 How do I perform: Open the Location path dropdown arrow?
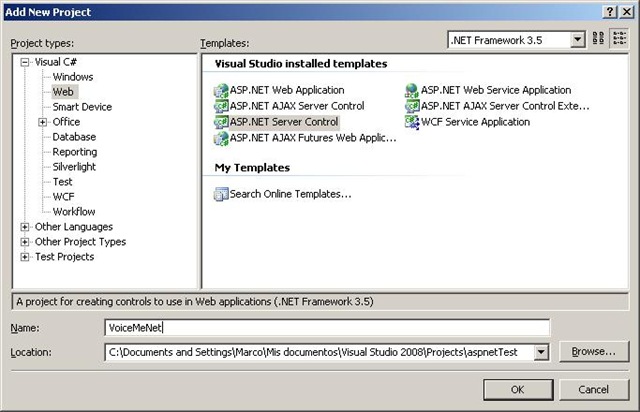click(541, 352)
